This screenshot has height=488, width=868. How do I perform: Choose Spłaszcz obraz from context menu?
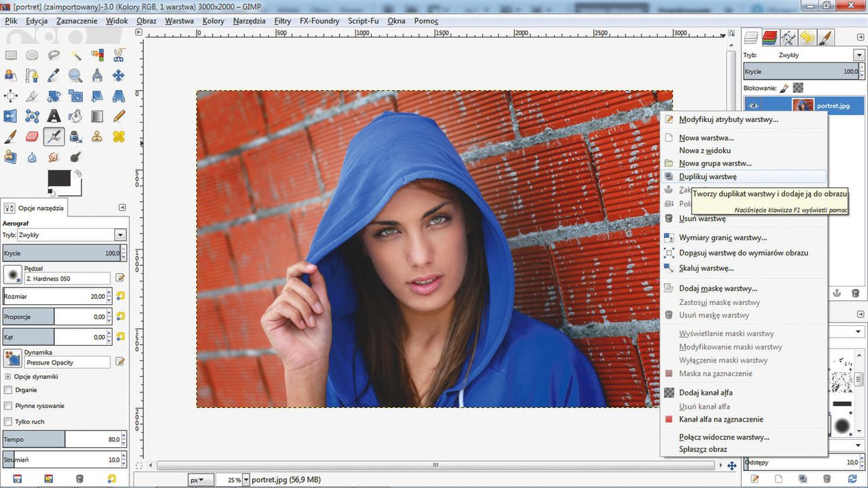coord(743,449)
